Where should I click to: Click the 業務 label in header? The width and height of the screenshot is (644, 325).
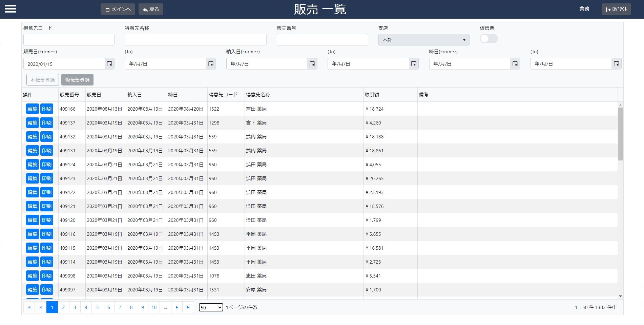584,9
